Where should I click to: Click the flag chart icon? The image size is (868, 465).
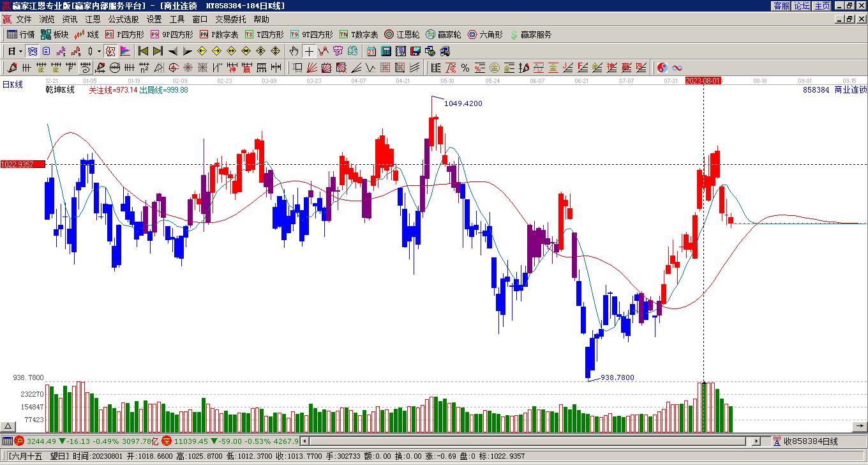click(125, 51)
